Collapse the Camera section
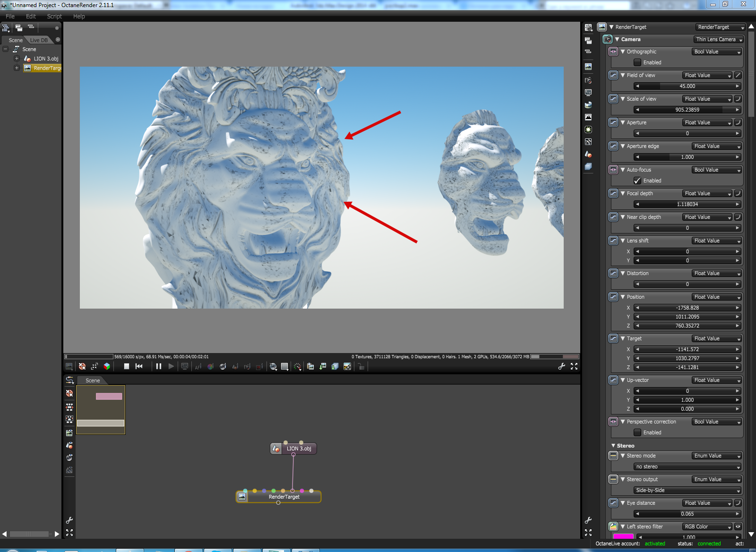The height and width of the screenshot is (552, 756). click(x=617, y=39)
